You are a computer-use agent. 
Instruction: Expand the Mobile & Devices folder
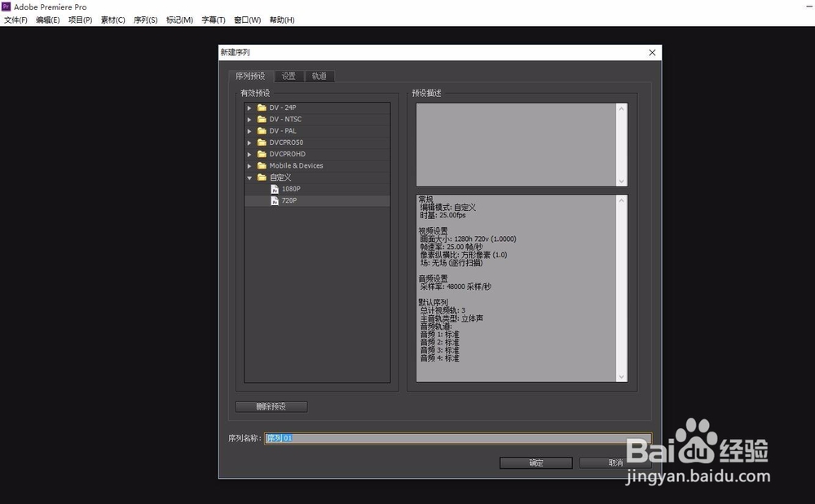[249, 165]
